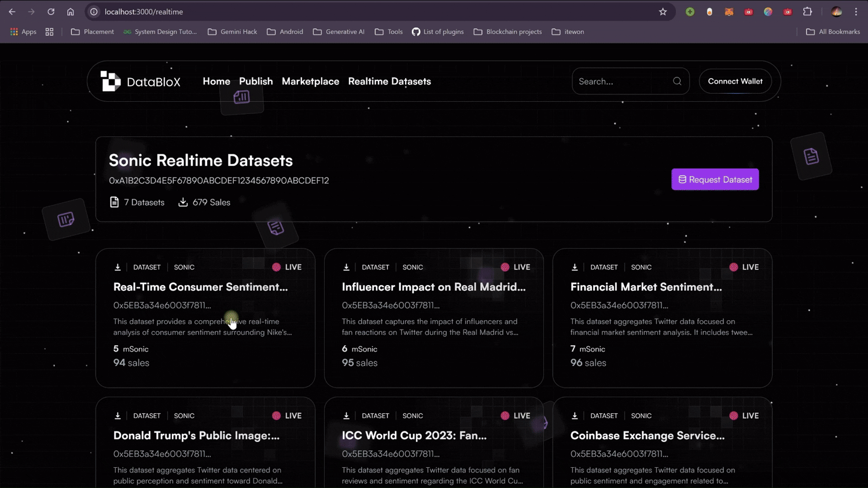Viewport: 868px width, 488px height.
Task: Click the 679 Sales download icon
Action: click(x=183, y=202)
